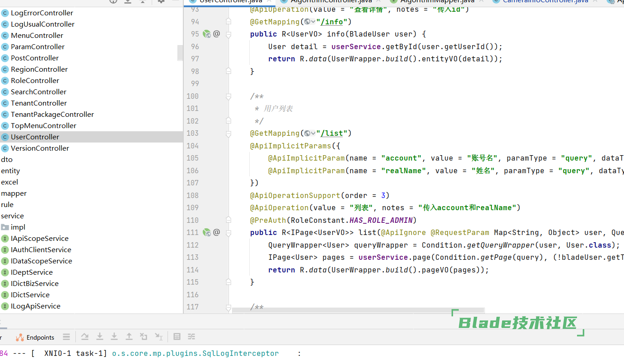
Task: Click the "/info" URL link in code
Action: pyautogui.click(x=332, y=22)
